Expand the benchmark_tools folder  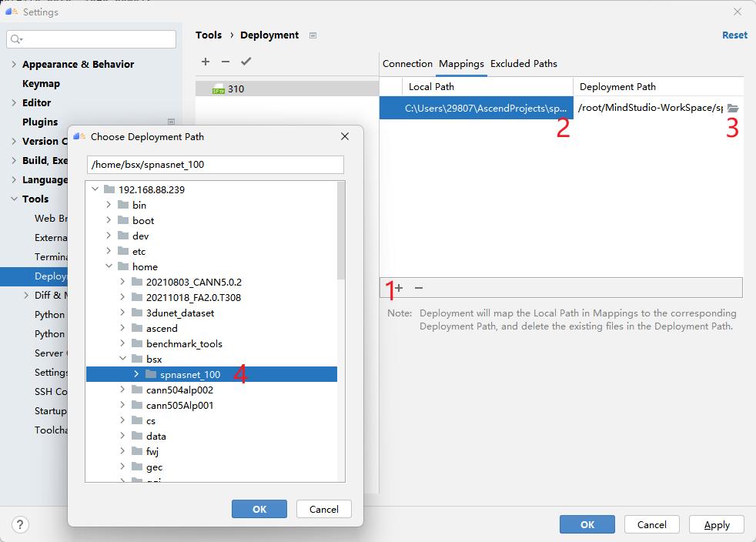(x=122, y=344)
